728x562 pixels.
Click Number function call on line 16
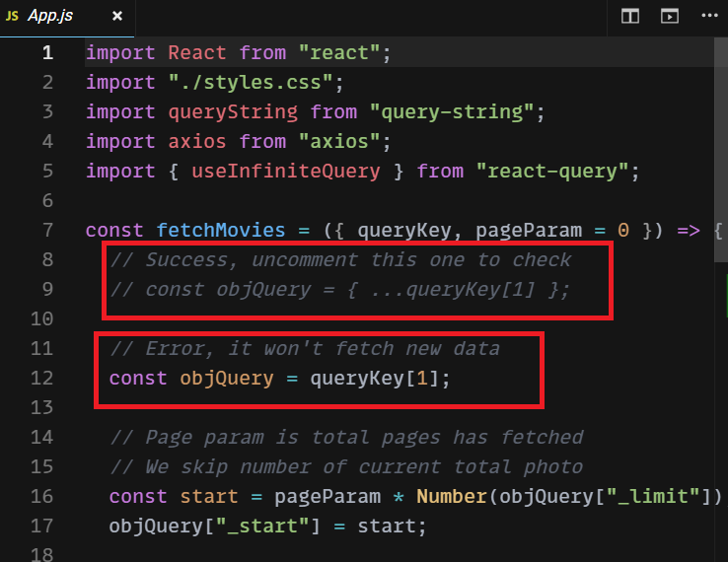[x=451, y=497]
